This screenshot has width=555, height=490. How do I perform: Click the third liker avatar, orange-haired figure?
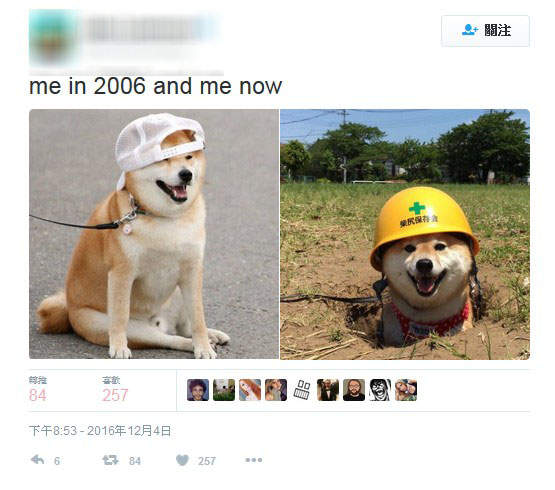250,390
